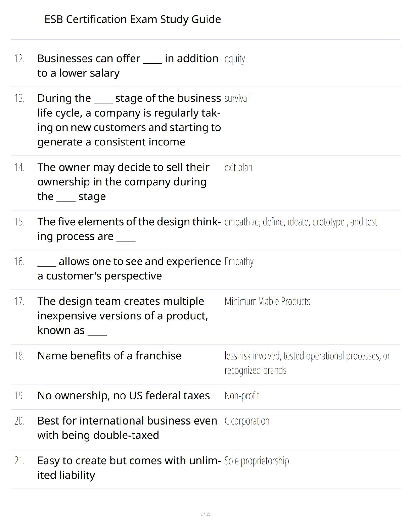Click the 'C corporation' answer
Screen dimensions: 411x532
click(247, 421)
